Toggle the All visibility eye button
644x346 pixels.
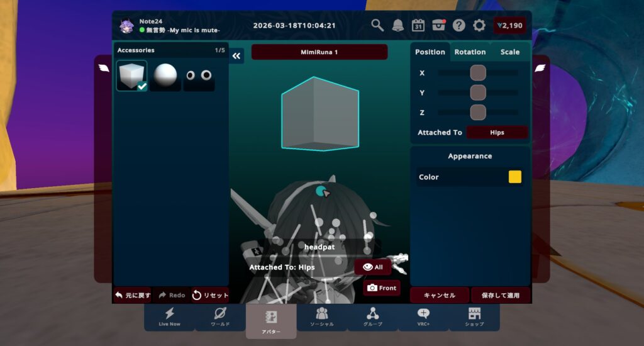(373, 267)
